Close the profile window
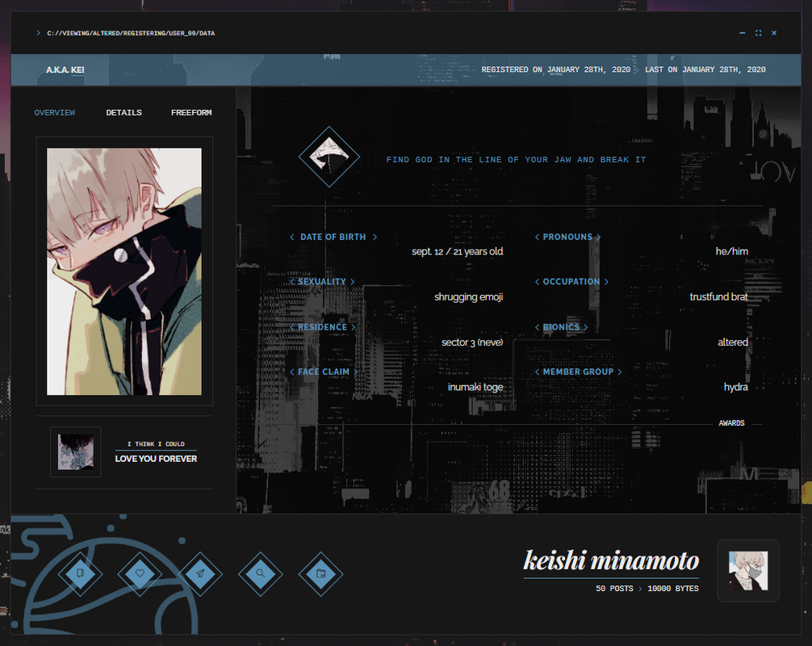812x646 pixels. click(774, 33)
